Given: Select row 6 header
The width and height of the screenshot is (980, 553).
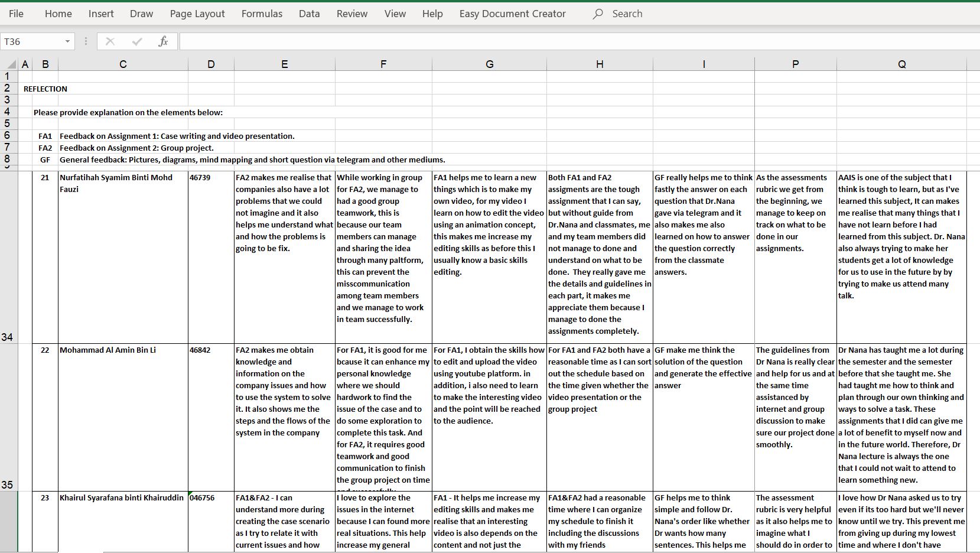Looking at the screenshot, I should 9,136.
